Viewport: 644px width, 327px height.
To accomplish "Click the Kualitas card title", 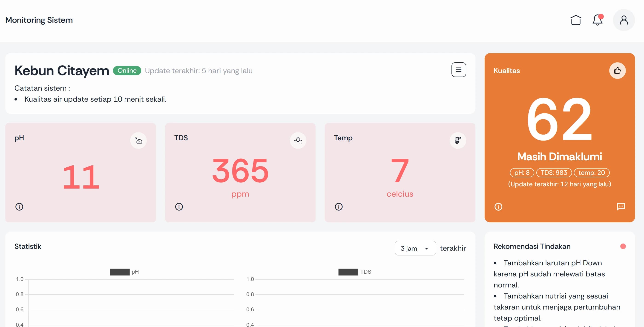I will click(x=506, y=71).
